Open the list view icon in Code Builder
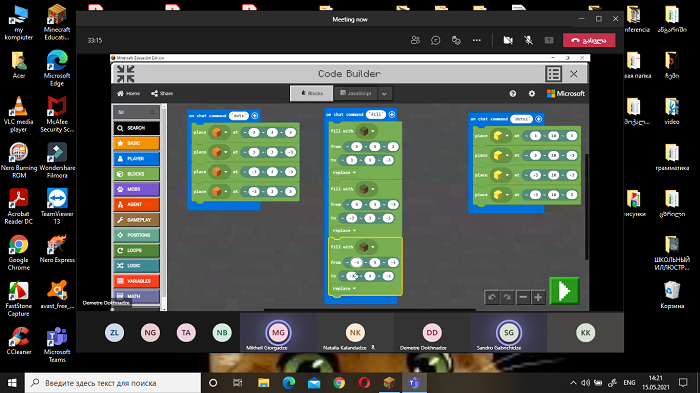Screen dimensions: 700x393 tap(554, 74)
